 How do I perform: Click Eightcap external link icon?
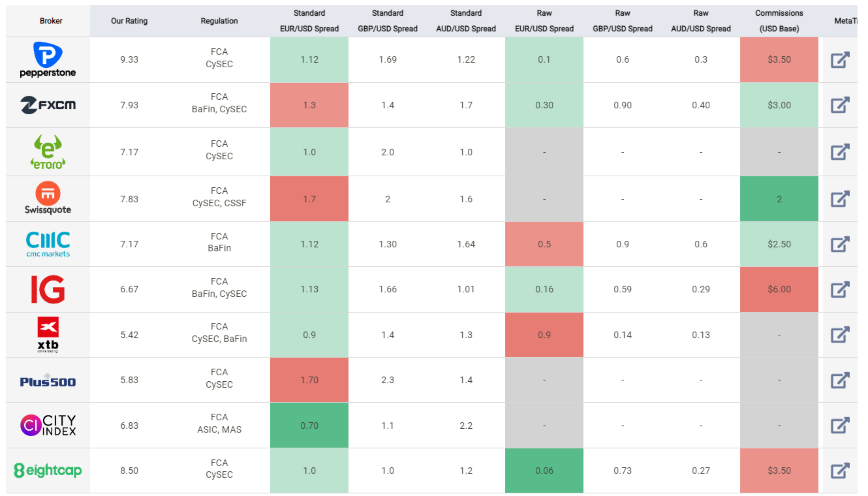(x=839, y=471)
